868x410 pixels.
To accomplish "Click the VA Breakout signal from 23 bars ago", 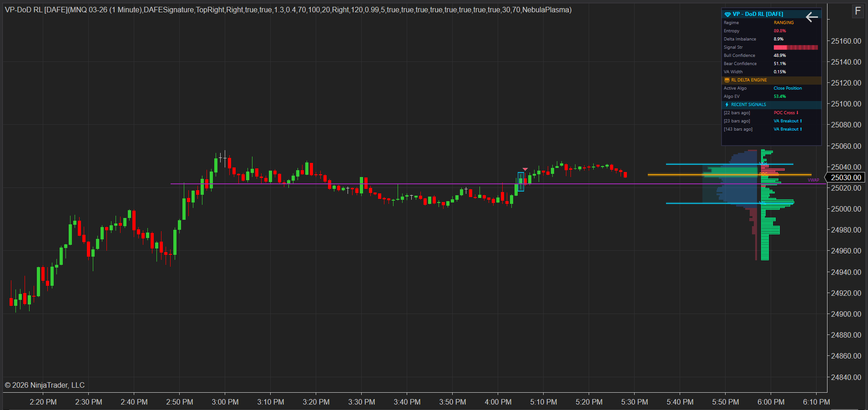I will tap(787, 121).
